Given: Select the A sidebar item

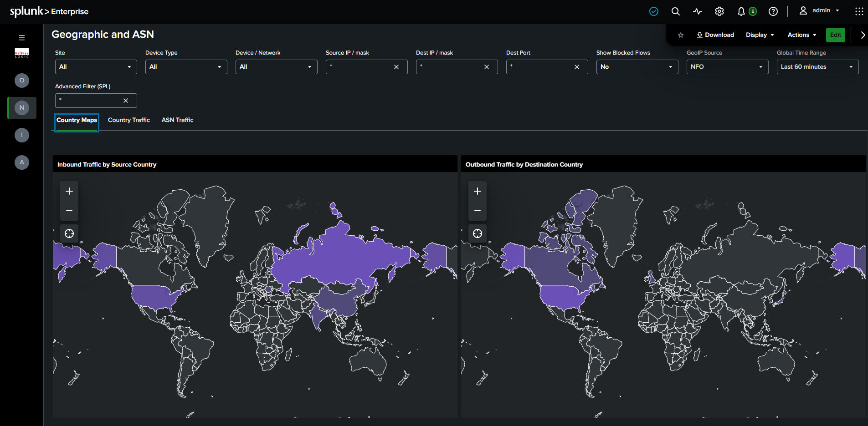Looking at the screenshot, I should point(22,162).
